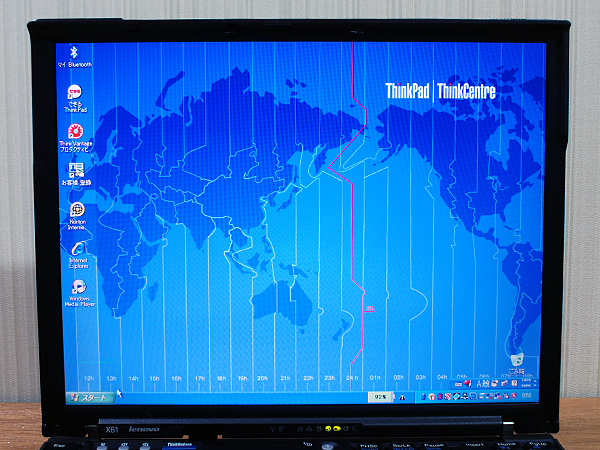This screenshot has width=600, height=450.
Task: Toggle CAPS on the language bar
Action: pyautogui.click(x=526, y=380)
